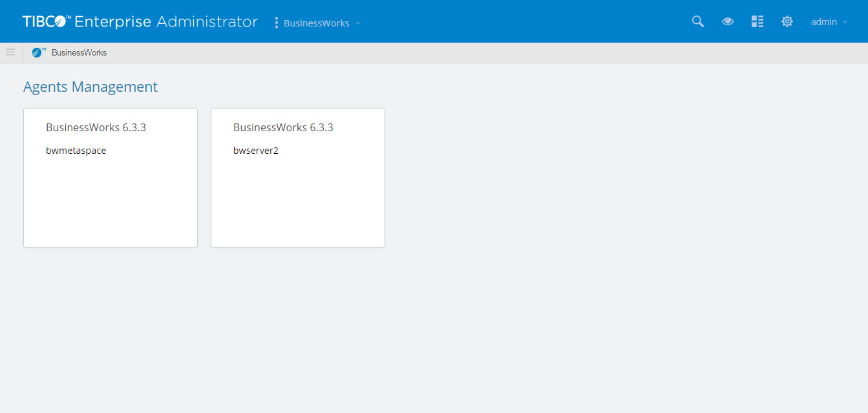Click the vertical dots product menu icon
868x413 pixels.
pos(277,23)
